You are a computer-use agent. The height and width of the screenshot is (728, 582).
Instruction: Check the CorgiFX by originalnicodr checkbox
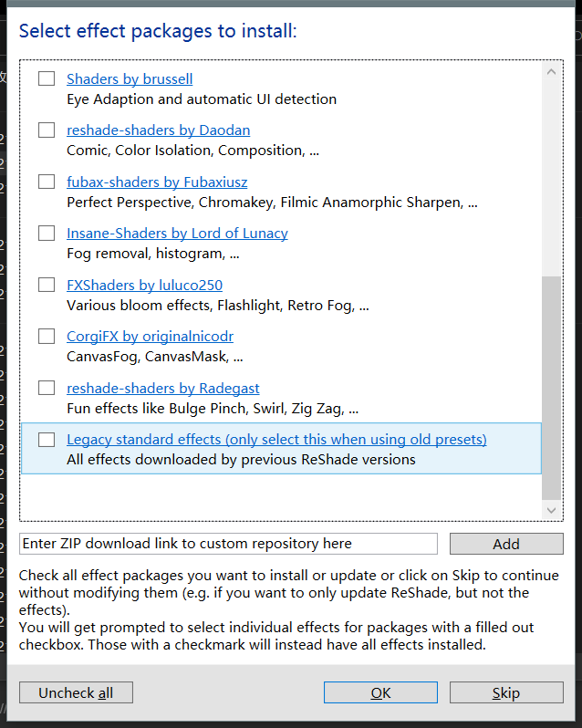pyautogui.click(x=47, y=336)
